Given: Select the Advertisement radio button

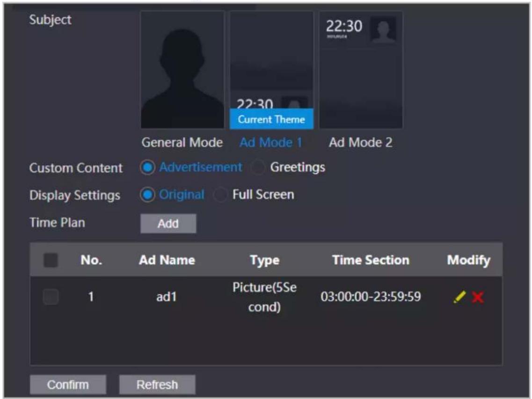Looking at the screenshot, I should point(147,167).
